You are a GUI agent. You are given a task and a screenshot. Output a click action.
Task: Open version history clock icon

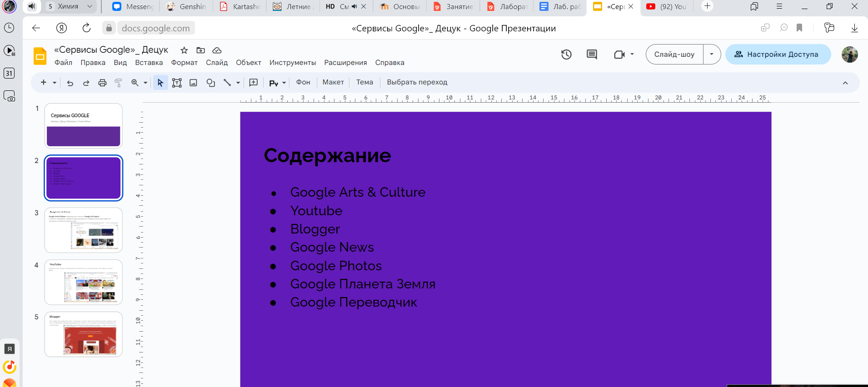(566, 55)
